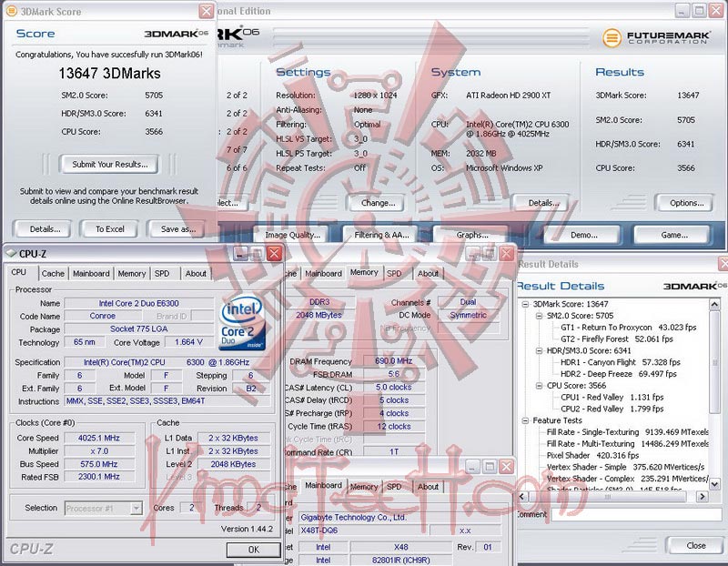Select GT2 - Firefly Forest result
The height and width of the screenshot is (566, 728).
(617, 339)
